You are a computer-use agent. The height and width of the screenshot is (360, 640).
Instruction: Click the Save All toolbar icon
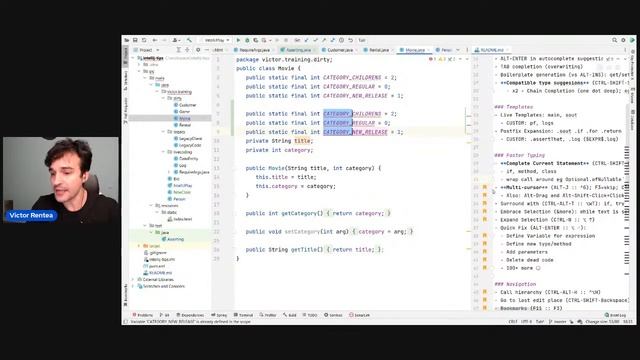tap(135, 40)
